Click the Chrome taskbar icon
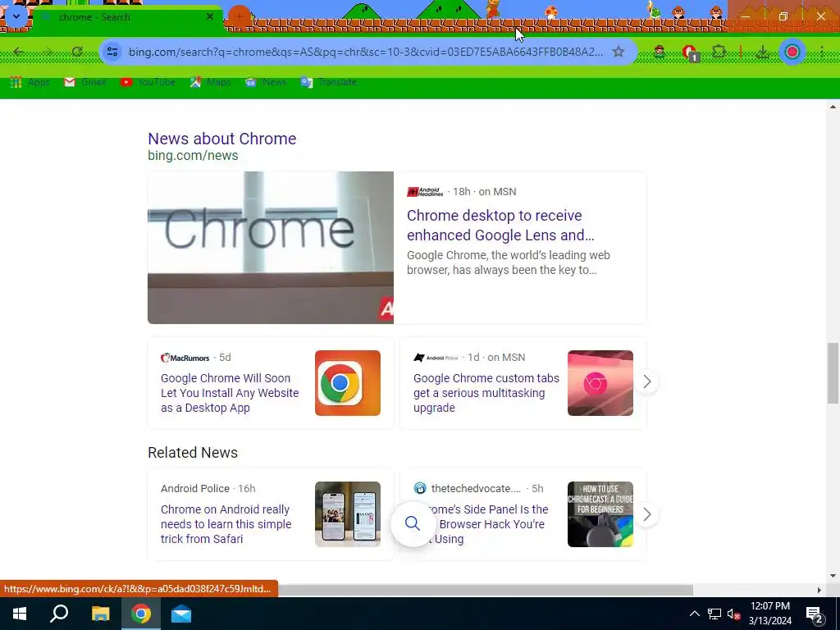 [x=141, y=614]
